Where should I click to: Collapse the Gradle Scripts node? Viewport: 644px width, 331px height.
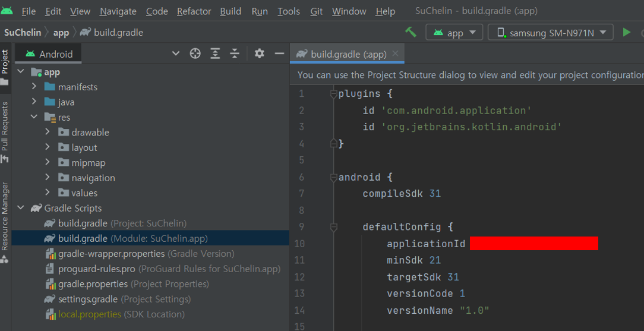[x=21, y=208]
